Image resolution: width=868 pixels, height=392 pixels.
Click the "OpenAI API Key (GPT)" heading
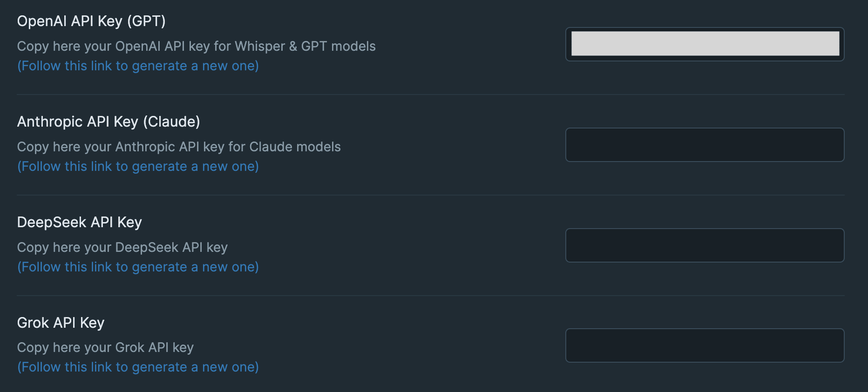[91, 21]
